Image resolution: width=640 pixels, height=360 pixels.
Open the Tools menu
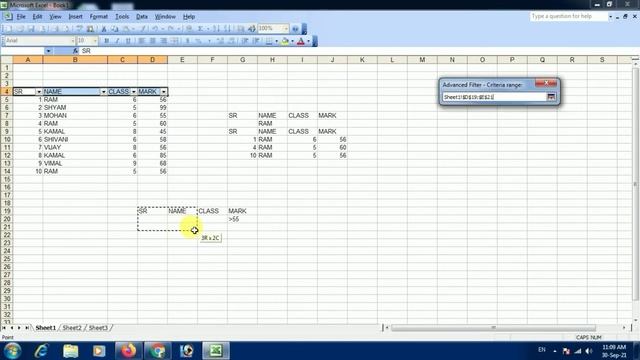122,17
